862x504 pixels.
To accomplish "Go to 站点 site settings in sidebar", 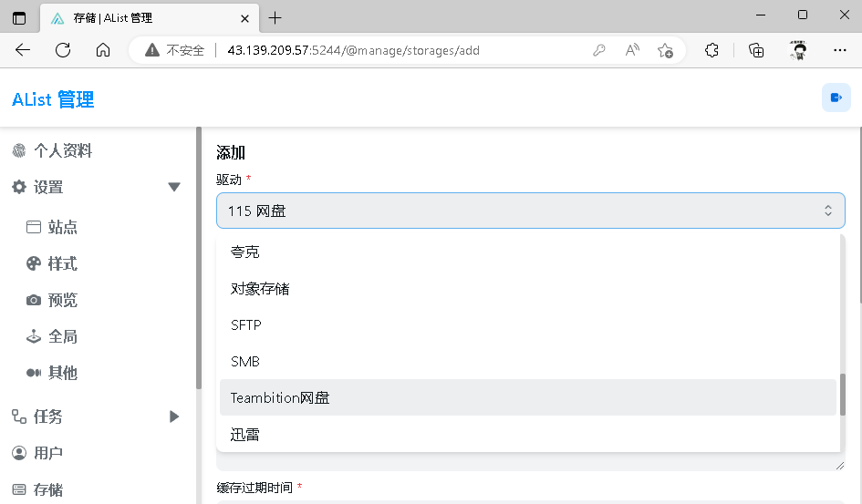I will click(x=62, y=227).
